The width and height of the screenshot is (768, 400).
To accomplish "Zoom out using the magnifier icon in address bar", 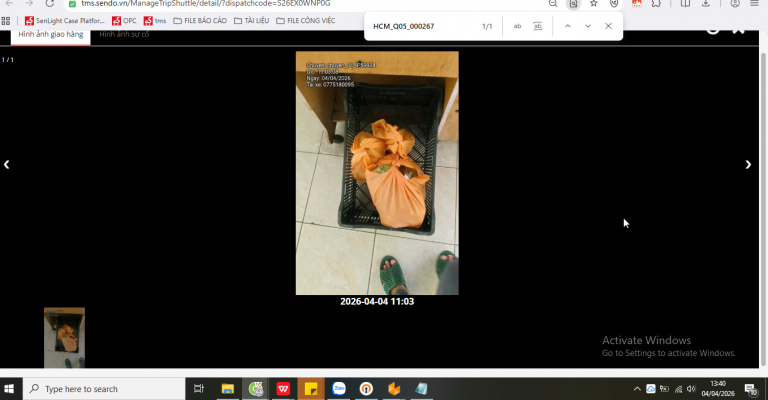I will click(552, 3).
